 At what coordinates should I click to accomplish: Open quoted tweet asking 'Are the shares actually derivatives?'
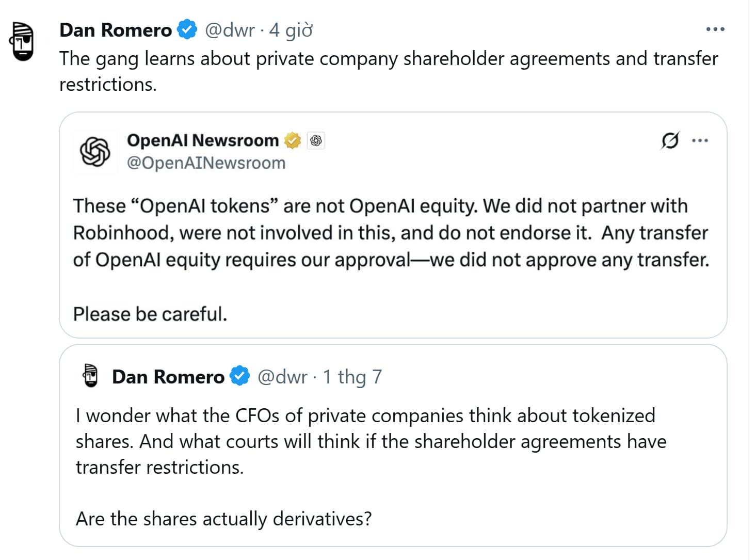(223, 518)
